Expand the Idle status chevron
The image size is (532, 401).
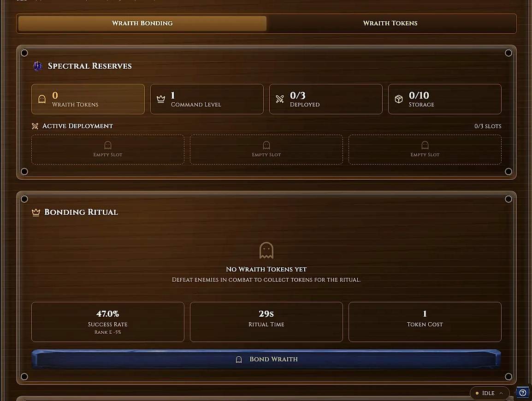[x=501, y=393]
